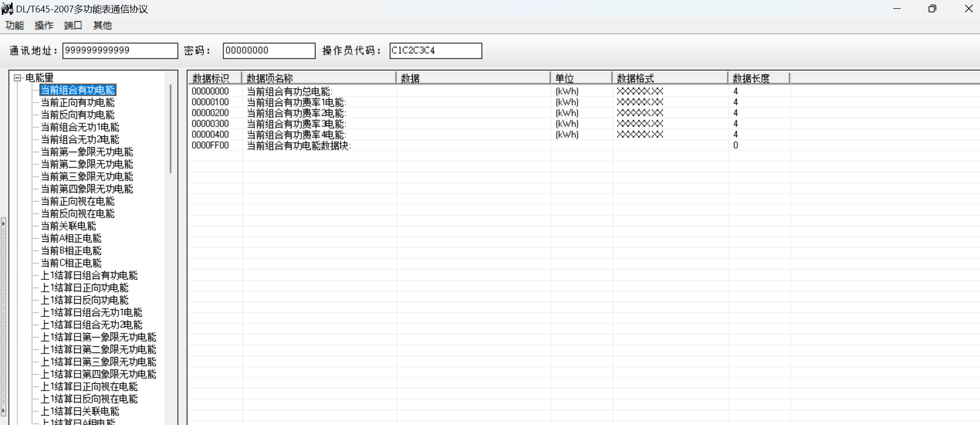Click the 数据标识 column header
980x425 pixels.
click(x=215, y=78)
